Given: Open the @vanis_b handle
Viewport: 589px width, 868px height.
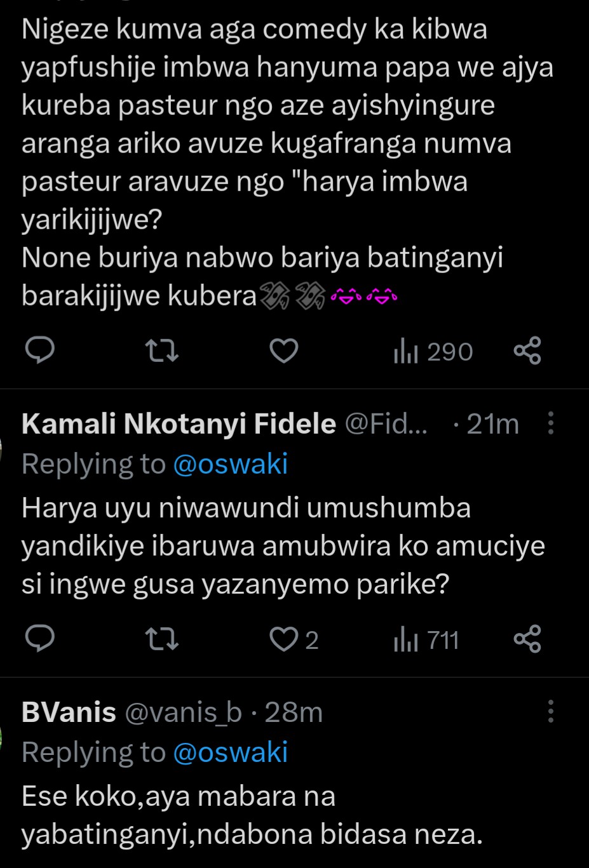Looking at the screenshot, I should [184, 712].
